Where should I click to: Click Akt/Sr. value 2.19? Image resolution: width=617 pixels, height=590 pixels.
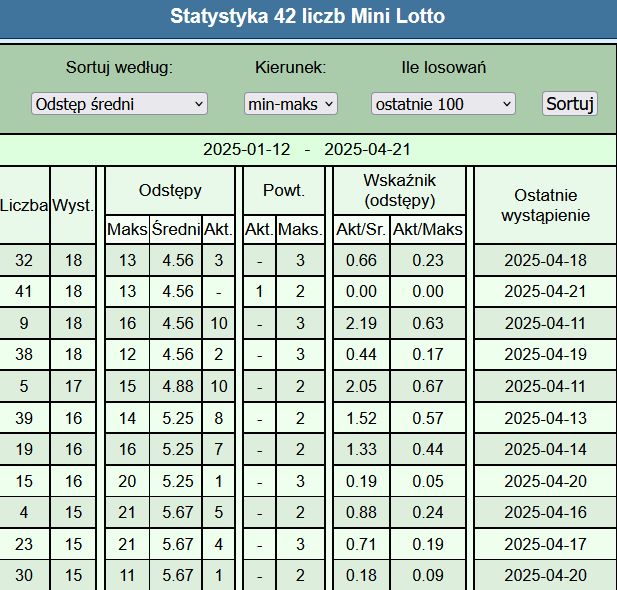[361, 324]
